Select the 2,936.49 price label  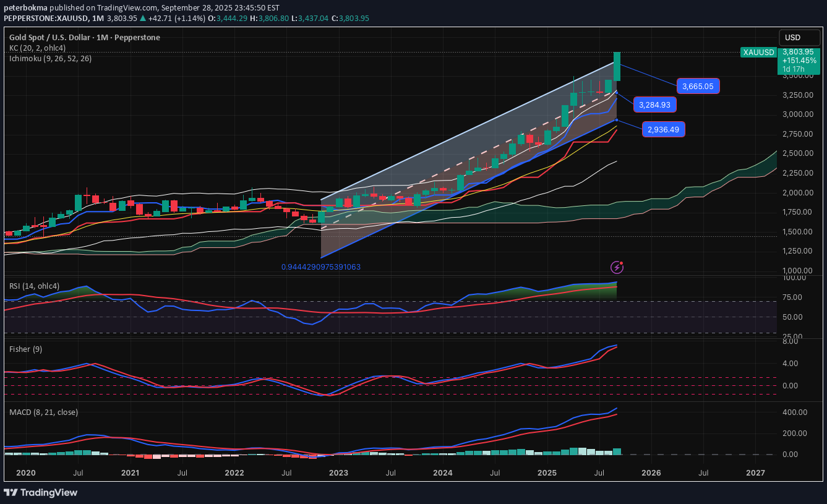point(663,129)
